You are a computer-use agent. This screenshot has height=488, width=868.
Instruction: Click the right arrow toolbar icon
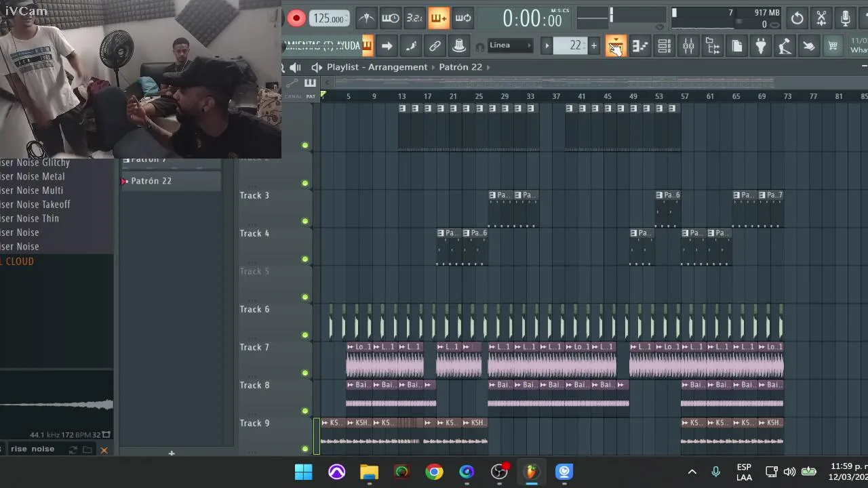(387, 46)
